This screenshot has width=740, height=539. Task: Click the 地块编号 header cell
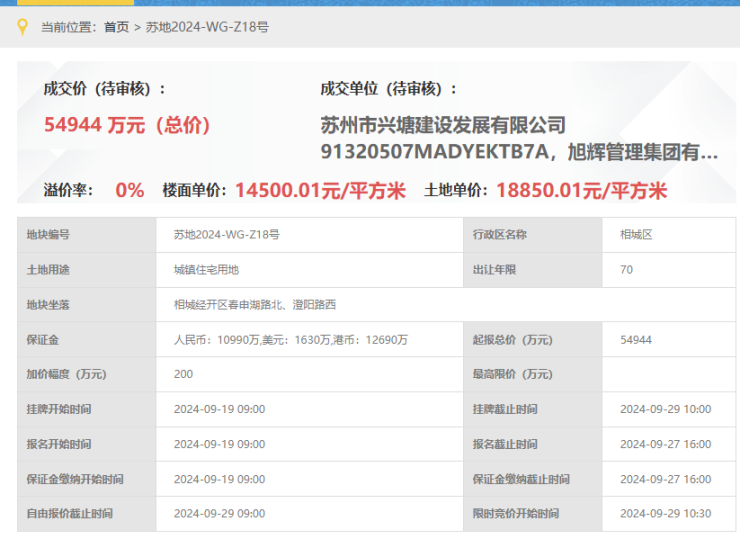pyautogui.click(x=87, y=235)
